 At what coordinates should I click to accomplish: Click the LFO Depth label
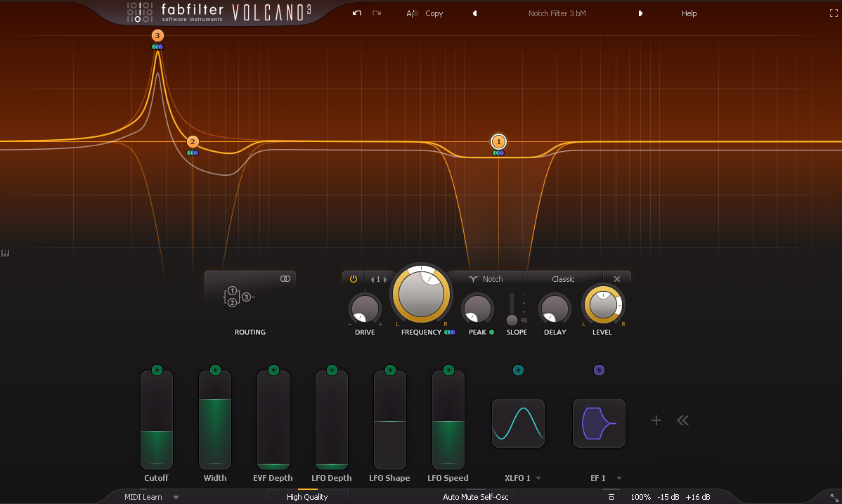(331, 478)
